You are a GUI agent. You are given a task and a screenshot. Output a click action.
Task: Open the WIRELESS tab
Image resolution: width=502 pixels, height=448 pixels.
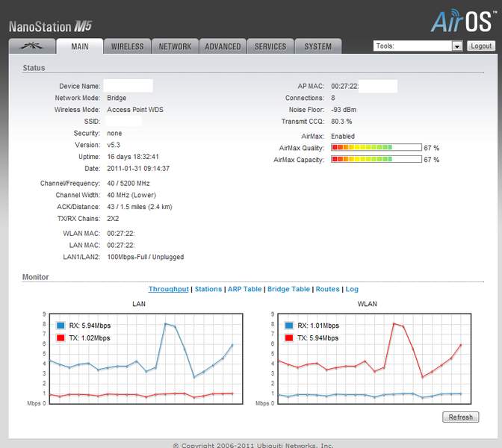click(x=127, y=46)
